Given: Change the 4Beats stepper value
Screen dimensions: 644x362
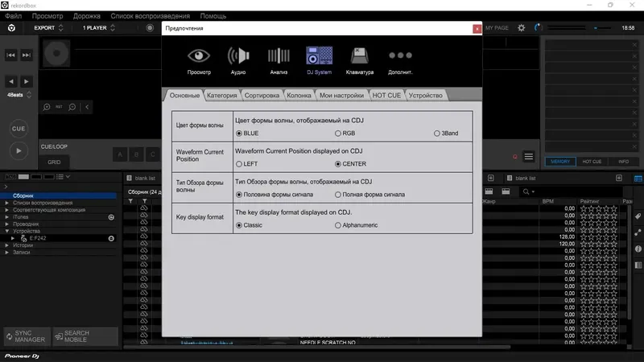Looking at the screenshot, I should (x=29, y=95).
